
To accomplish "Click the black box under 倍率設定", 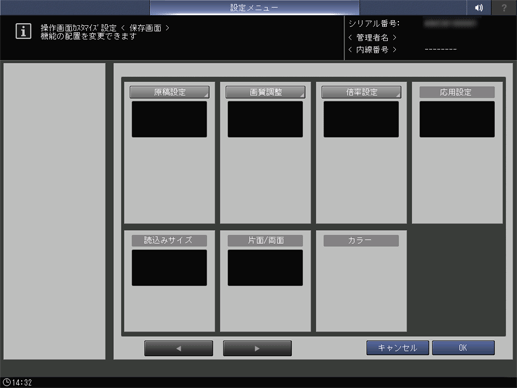I will 361,119.
